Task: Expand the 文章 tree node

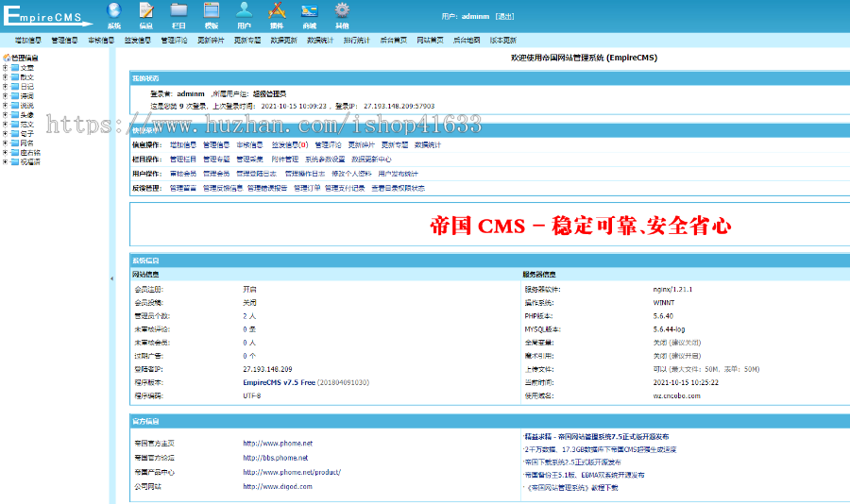Action: pyautogui.click(x=6, y=68)
